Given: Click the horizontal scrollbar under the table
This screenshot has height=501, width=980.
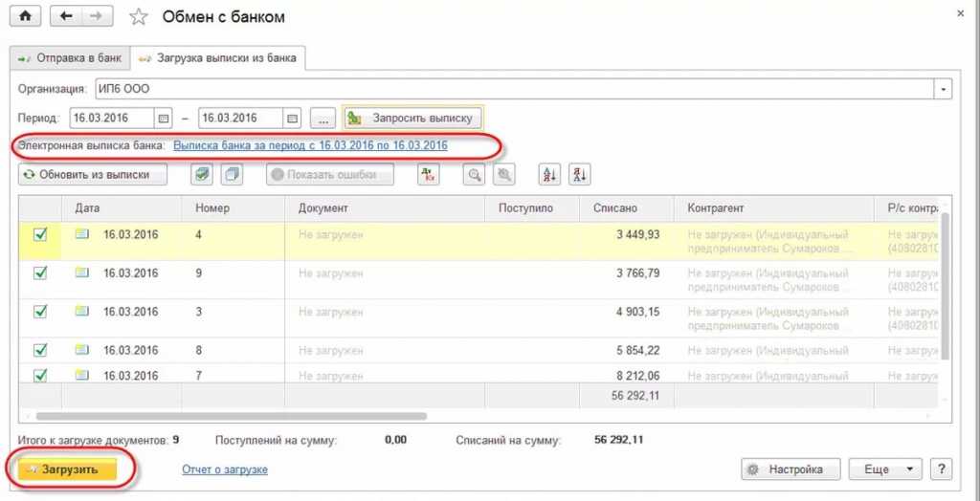Looking at the screenshot, I should (x=230, y=416).
